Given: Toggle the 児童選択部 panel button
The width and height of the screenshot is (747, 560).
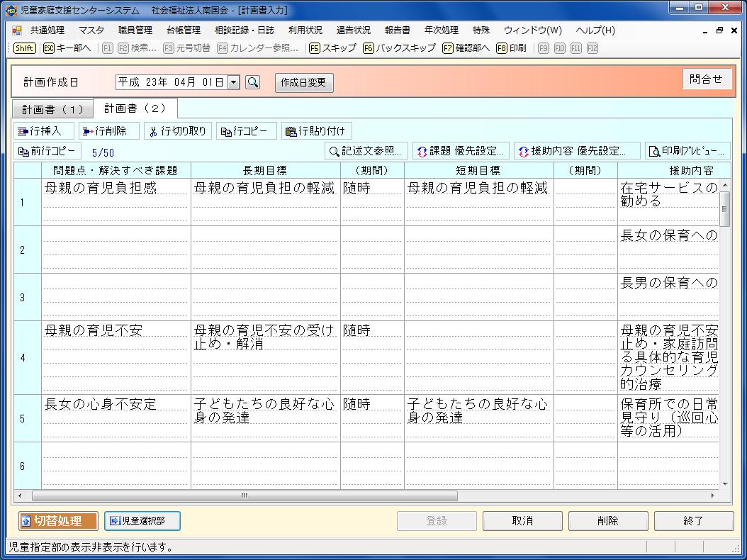Looking at the screenshot, I should [142, 521].
